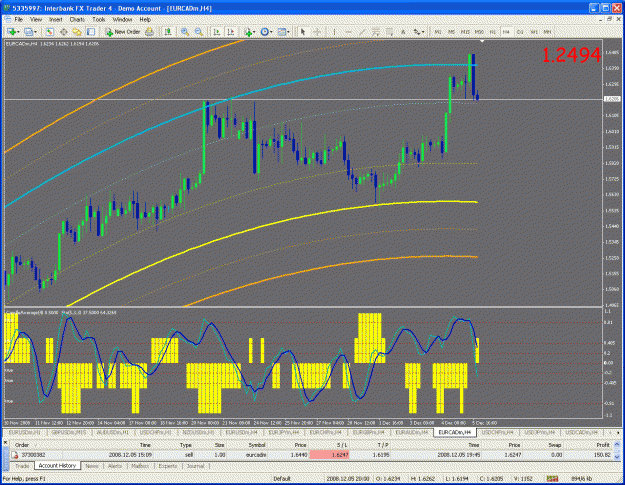
Task: Toggle Expert Advisors icon
Action: tap(168, 32)
